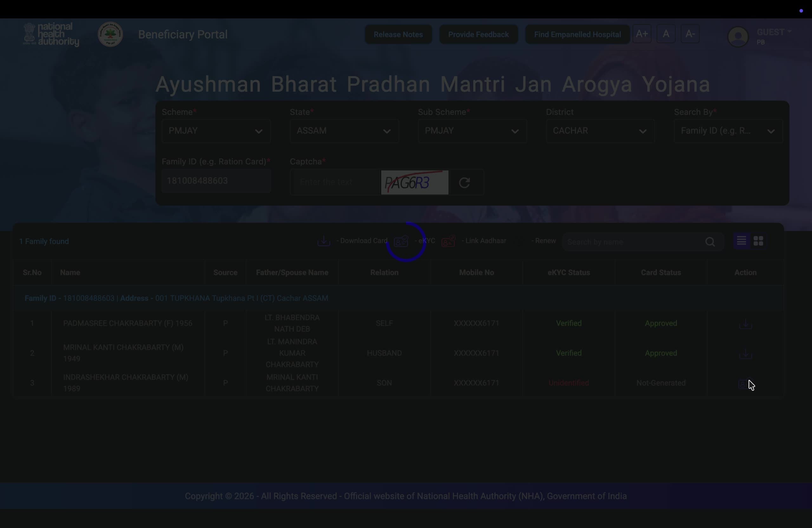Image resolution: width=812 pixels, height=528 pixels.
Task: Click father name LT. BHABENDRA NATH DEB
Action: tap(292, 323)
